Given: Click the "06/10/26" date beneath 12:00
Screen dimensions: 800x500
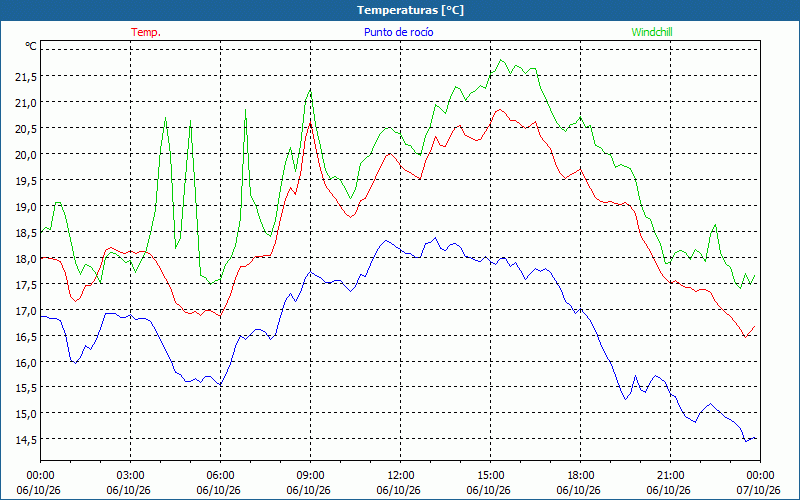Looking at the screenshot, I should click(398, 490).
